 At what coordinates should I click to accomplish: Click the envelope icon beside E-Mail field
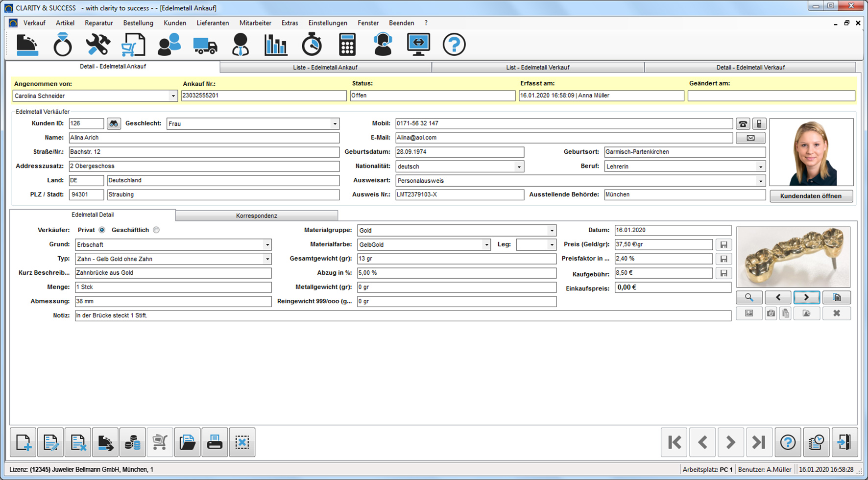750,138
